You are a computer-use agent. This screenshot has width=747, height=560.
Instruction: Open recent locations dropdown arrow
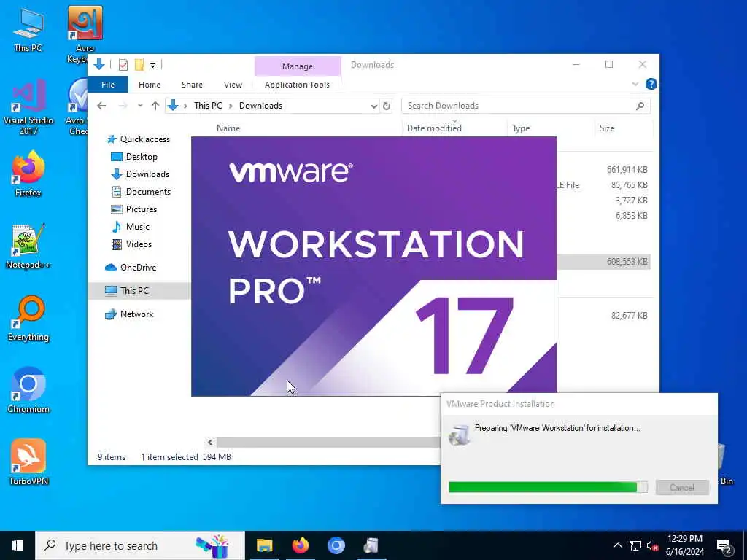(139, 106)
